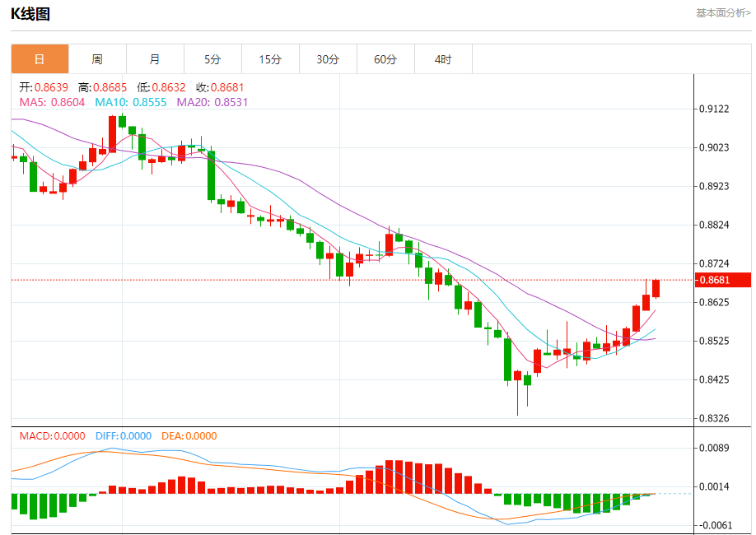This screenshot has height=535, width=756.
Task: Click the 0.8625 price axis label
Action: point(714,302)
